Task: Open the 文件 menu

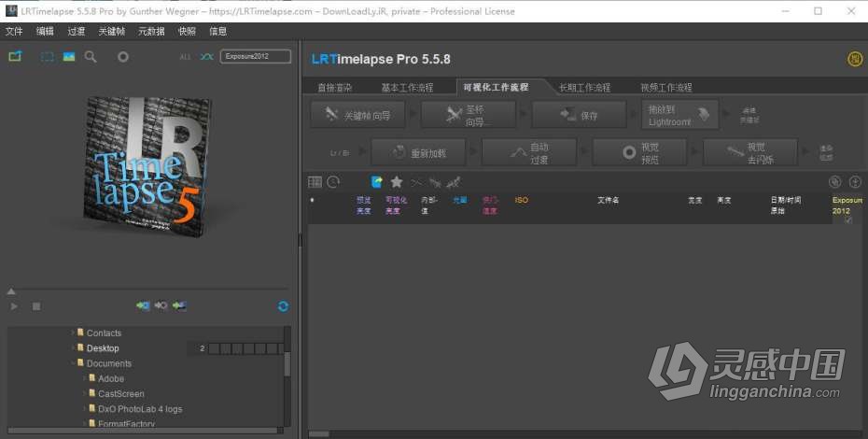Action: (14, 31)
